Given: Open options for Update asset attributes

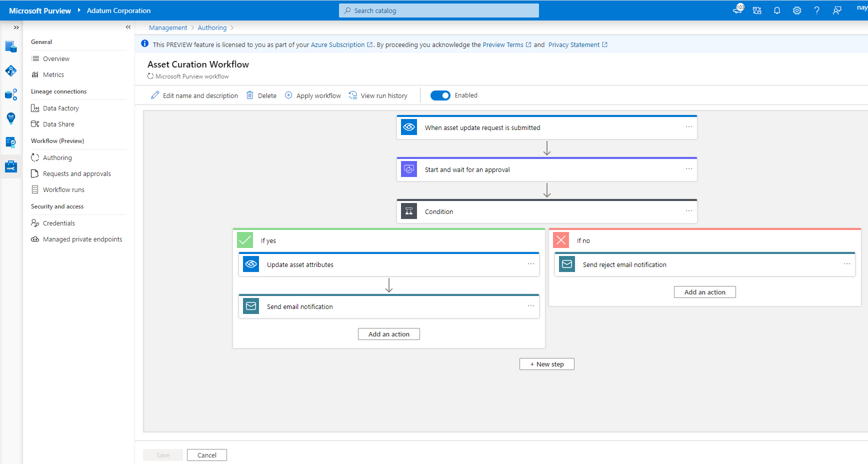Looking at the screenshot, I should (531, 264).
